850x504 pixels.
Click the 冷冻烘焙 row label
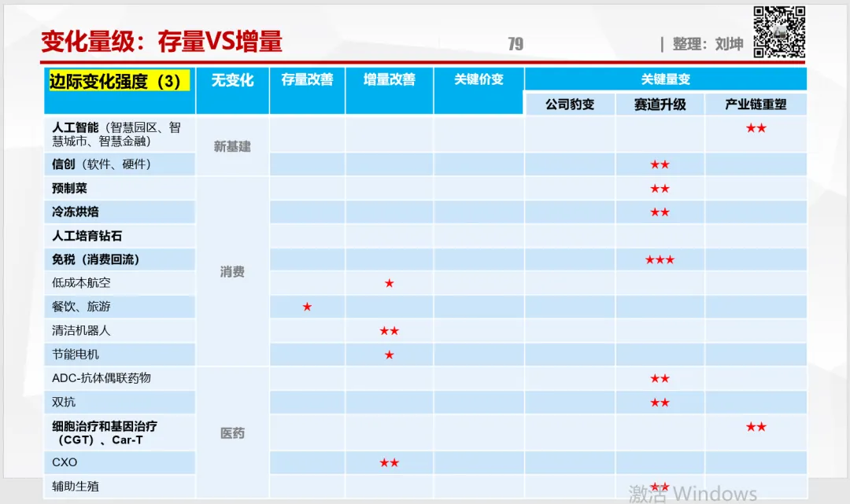point(76,212)
